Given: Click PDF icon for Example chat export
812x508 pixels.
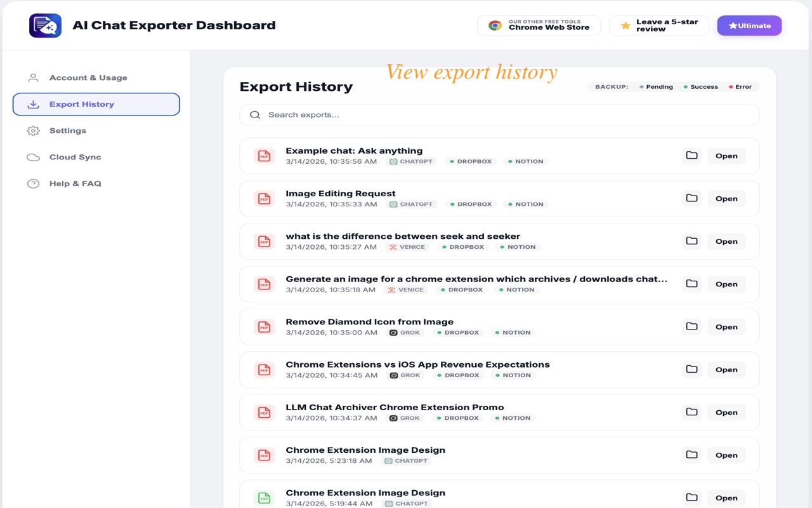Looking at the screenshot, I should coord(264,156).
